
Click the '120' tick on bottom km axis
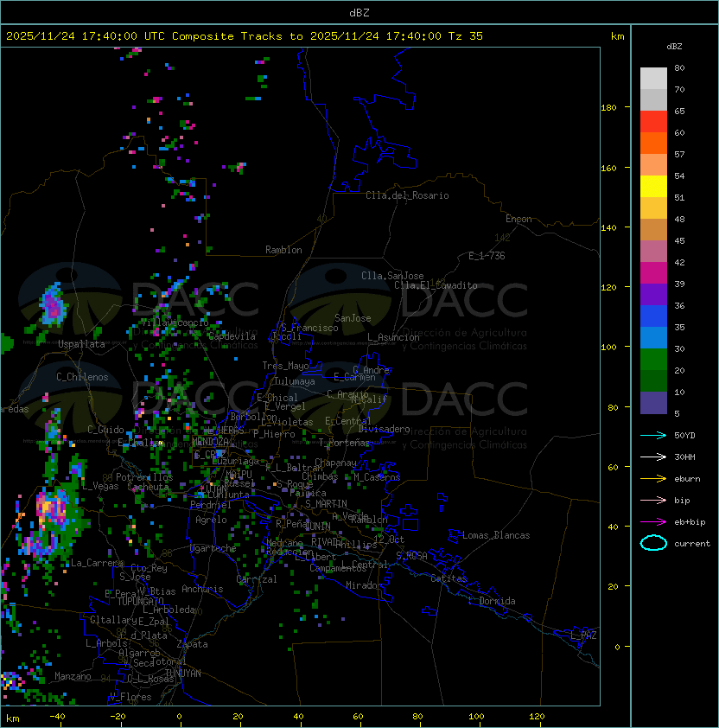(x=537, y=717)
